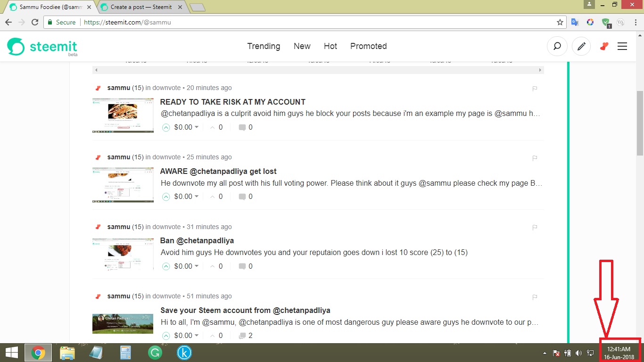Click the green shield extension icon
Screen dimensions: 644x362
tap(606, 22)
